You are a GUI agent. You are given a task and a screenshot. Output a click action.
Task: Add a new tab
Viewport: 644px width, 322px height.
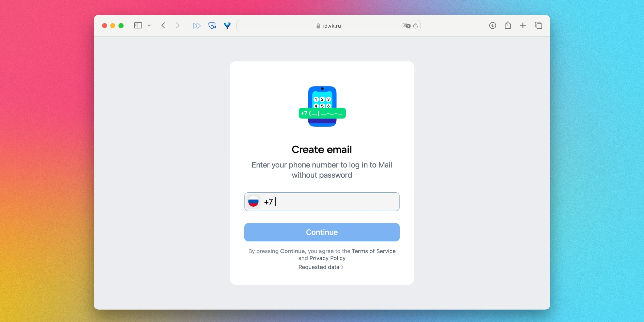point(523,25)
